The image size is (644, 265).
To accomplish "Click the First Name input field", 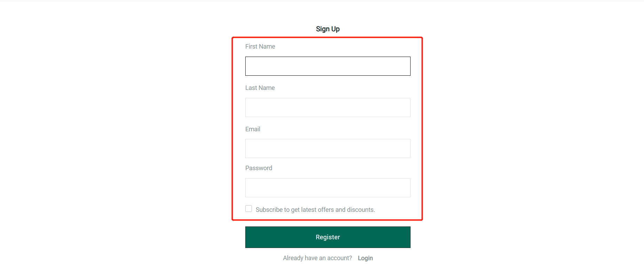I will [328, 66].
